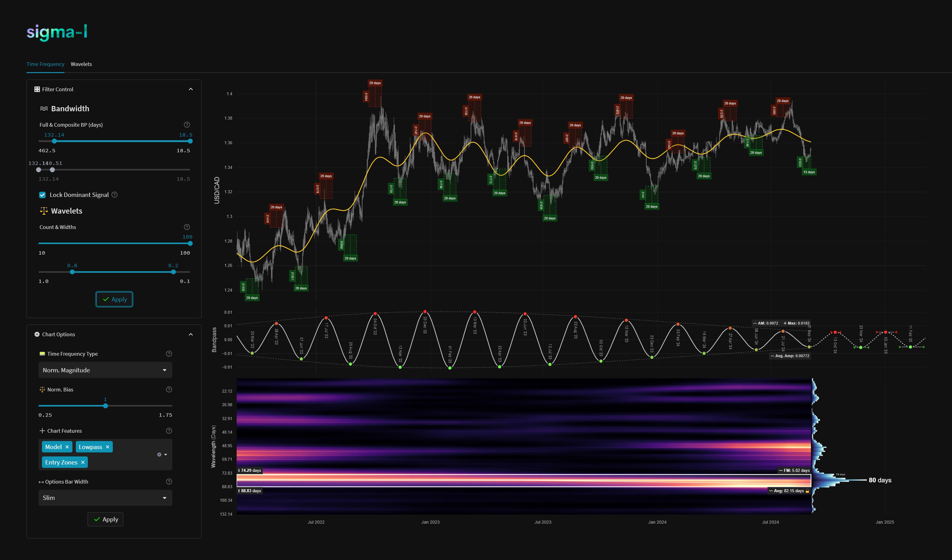Image resolution: width=952 pixels, height=560 pixels.
Task: Click the wavelet count slider handle at 100
Action: pos(190,243)
